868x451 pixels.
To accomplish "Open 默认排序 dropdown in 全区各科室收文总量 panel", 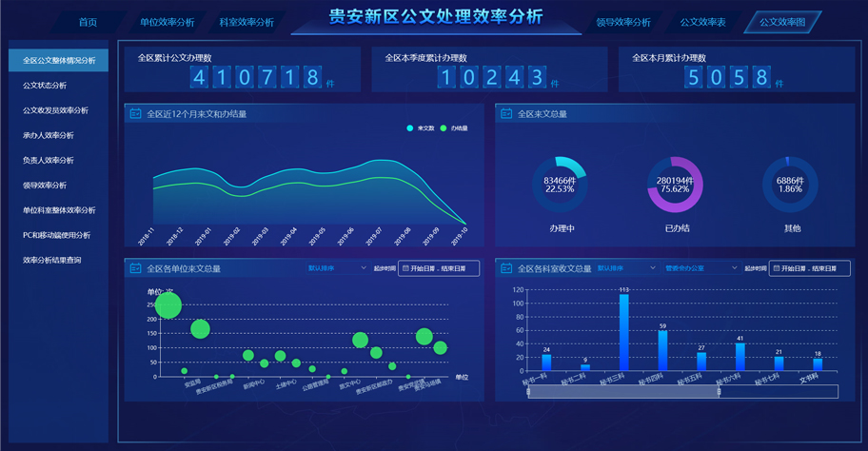I will click(626, 268).
